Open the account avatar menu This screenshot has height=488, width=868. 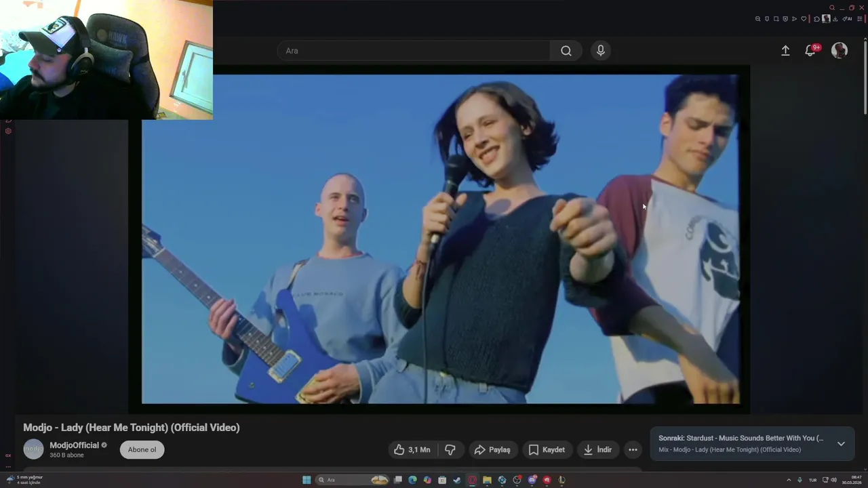pos(840,51)
